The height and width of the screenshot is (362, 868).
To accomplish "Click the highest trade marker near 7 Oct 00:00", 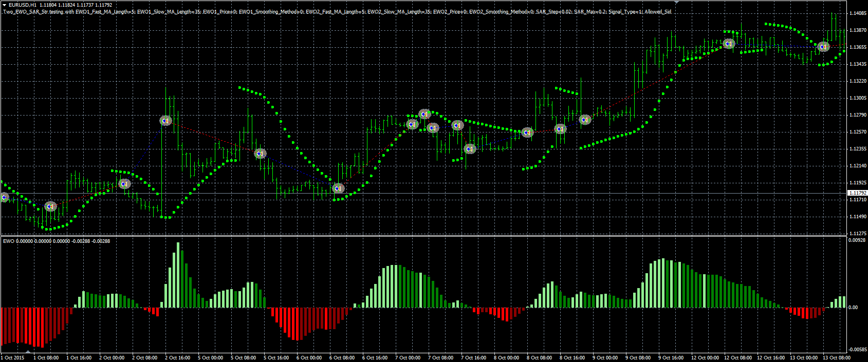I will (x=424, y=114).
